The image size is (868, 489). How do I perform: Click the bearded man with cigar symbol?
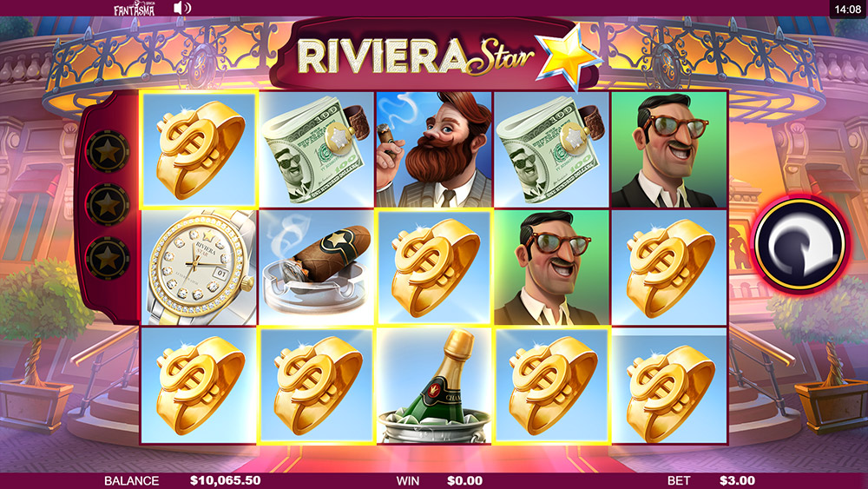(433, 149)
